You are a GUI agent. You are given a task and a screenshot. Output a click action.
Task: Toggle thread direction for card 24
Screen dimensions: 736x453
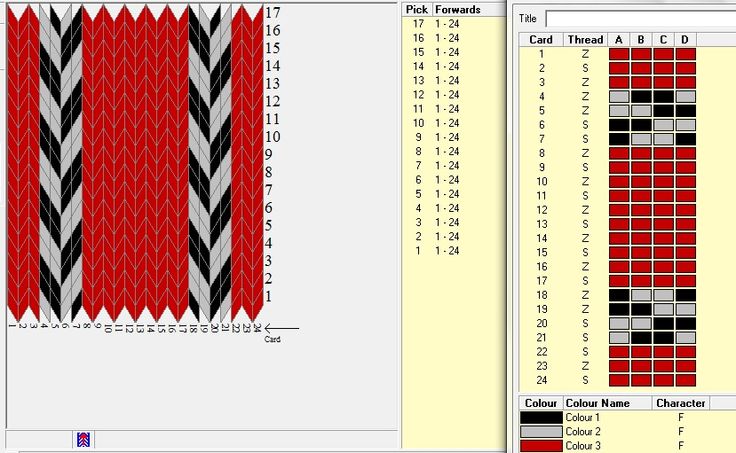point(584,380)
